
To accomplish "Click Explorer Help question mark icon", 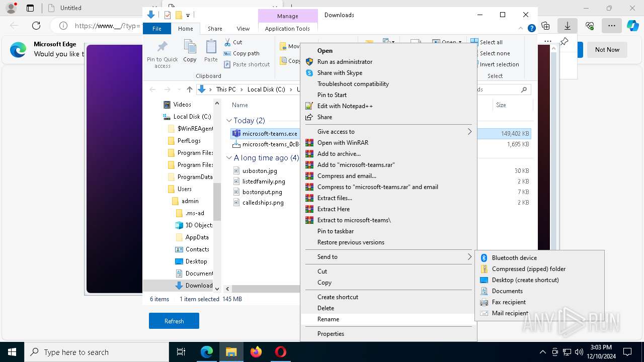I will tap(531, 29).
